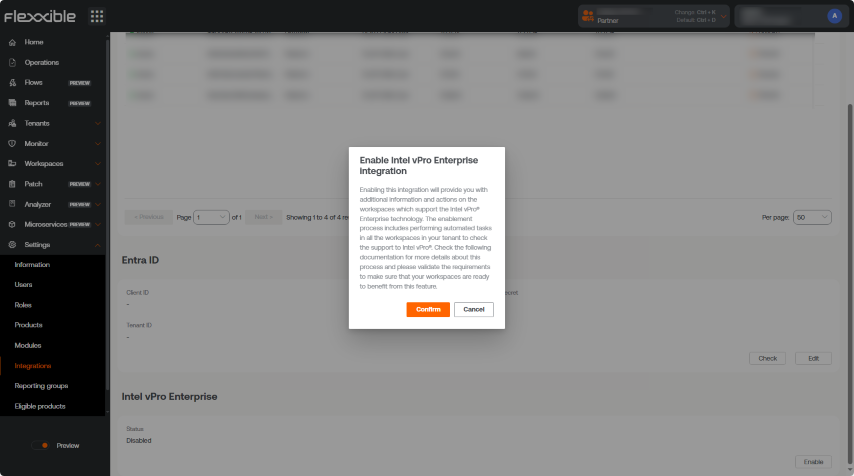Expand the Tenants menu chevron
This screenshot has width=854, height=476.
click(x=98, y=124)
